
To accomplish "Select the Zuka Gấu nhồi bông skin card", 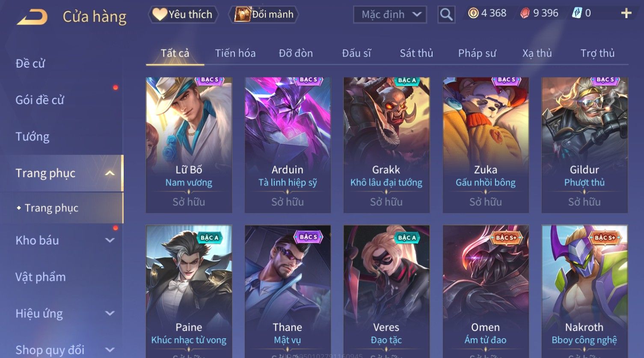I will (x=486, y=145).
